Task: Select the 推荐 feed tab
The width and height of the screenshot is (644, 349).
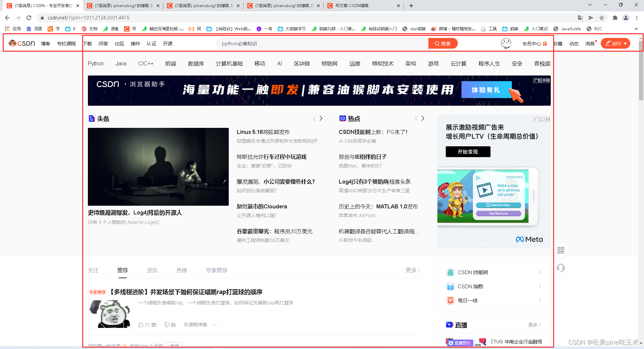Action: 123,270
